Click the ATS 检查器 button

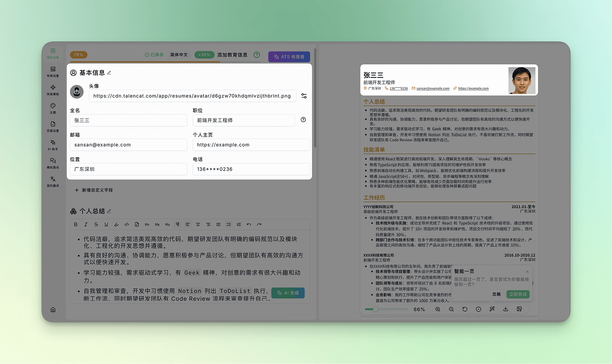tap(289, 57)
